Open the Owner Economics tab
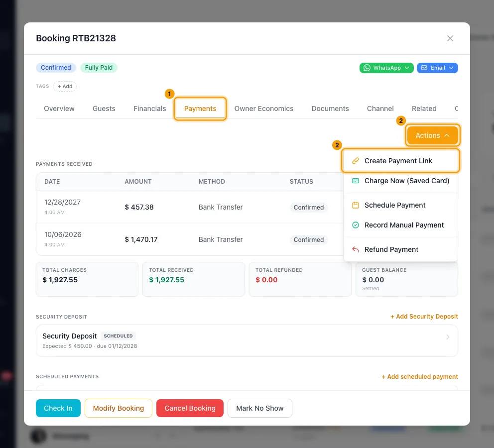The image size is (494, 448). (264, 109)
